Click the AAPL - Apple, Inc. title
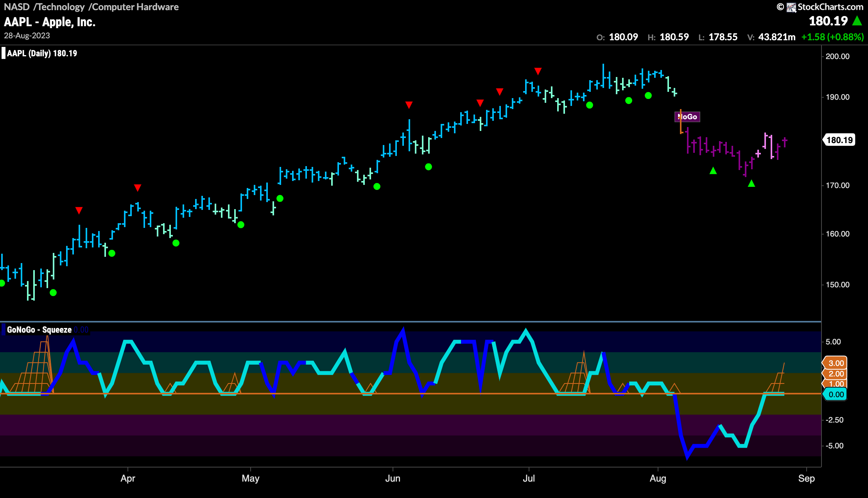 (50, 22)
